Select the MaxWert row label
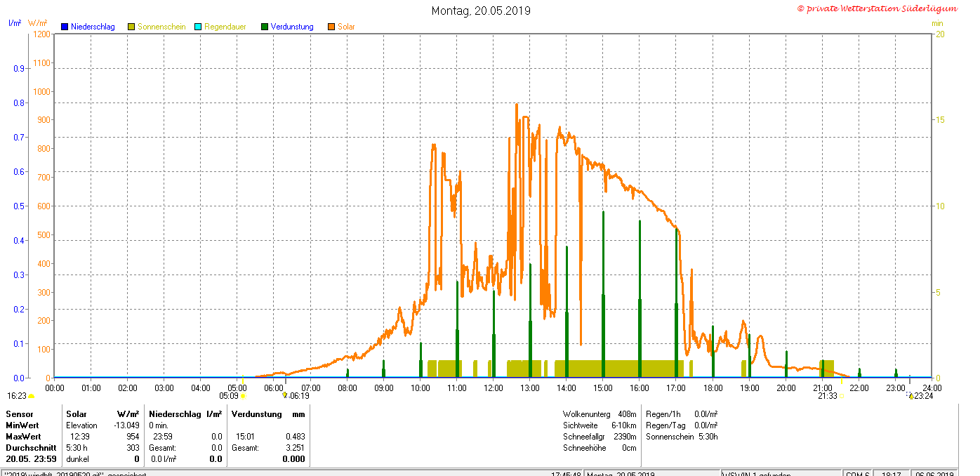 (24, 437)
